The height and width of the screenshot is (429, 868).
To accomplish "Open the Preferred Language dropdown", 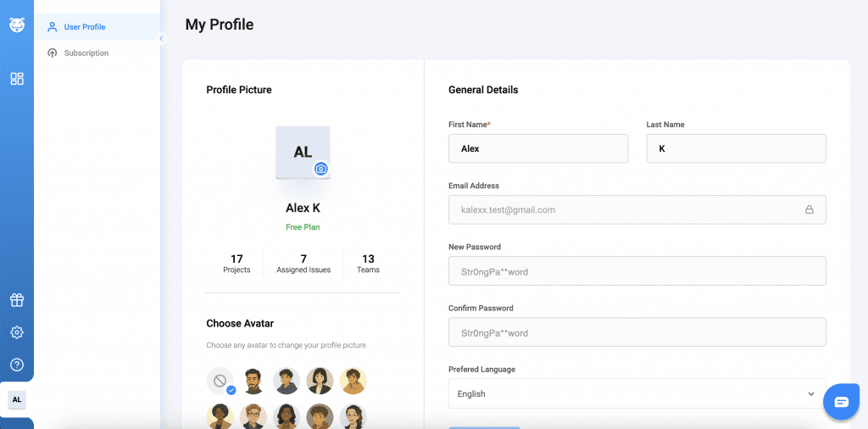I will (636, 393).
